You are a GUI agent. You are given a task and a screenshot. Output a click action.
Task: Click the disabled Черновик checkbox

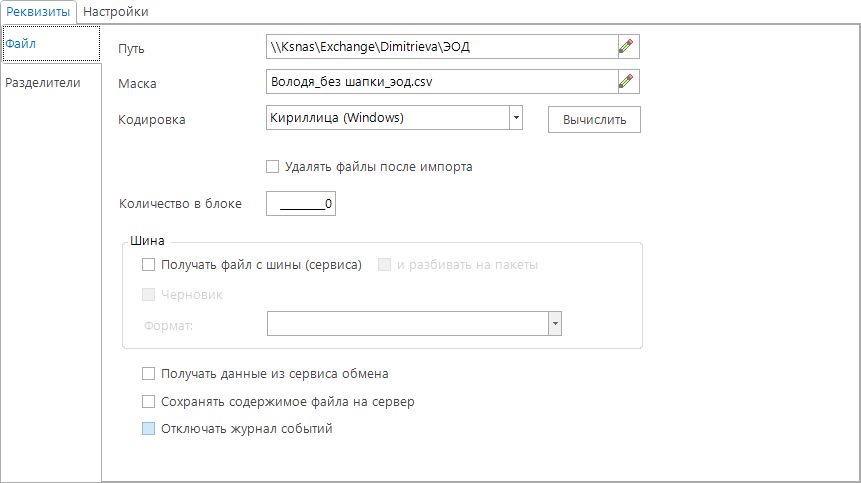[149, 295]
